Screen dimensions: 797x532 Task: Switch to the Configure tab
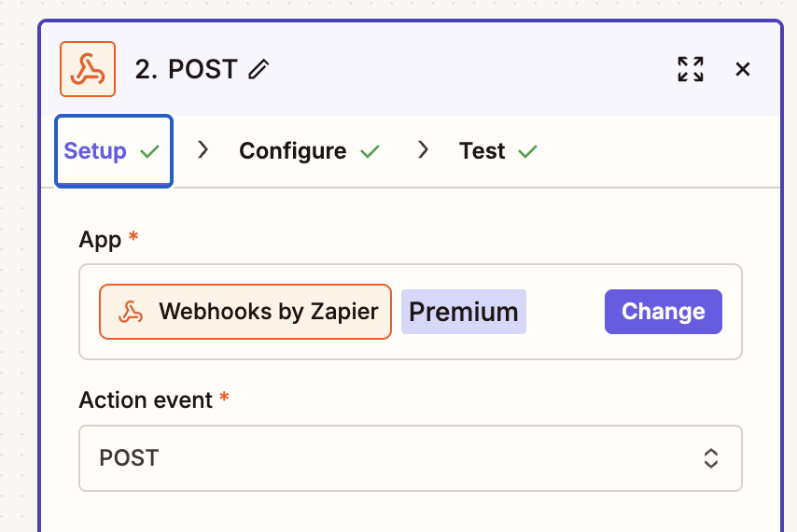(x=292, y=151)
